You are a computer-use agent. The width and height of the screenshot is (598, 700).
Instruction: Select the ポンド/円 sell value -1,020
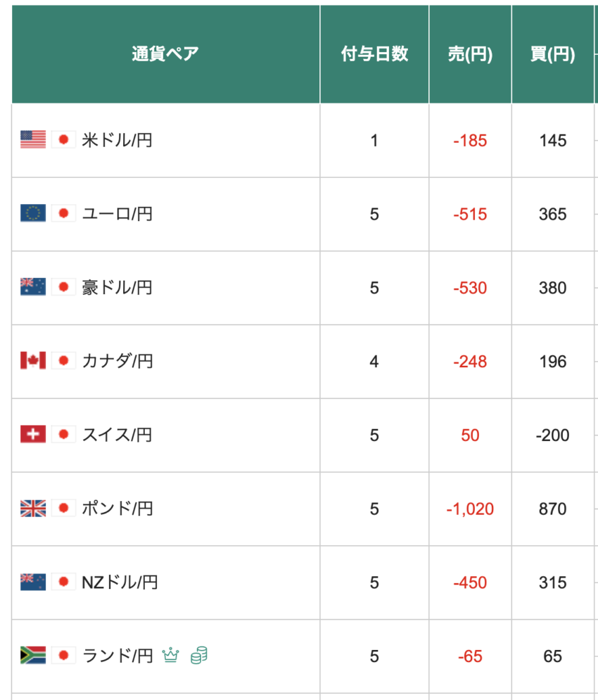click(470, 509)
